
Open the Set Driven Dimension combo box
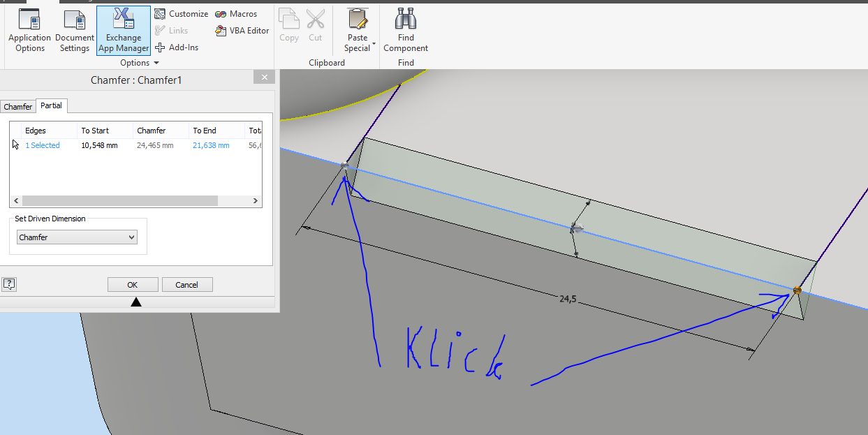click(77, 237)
